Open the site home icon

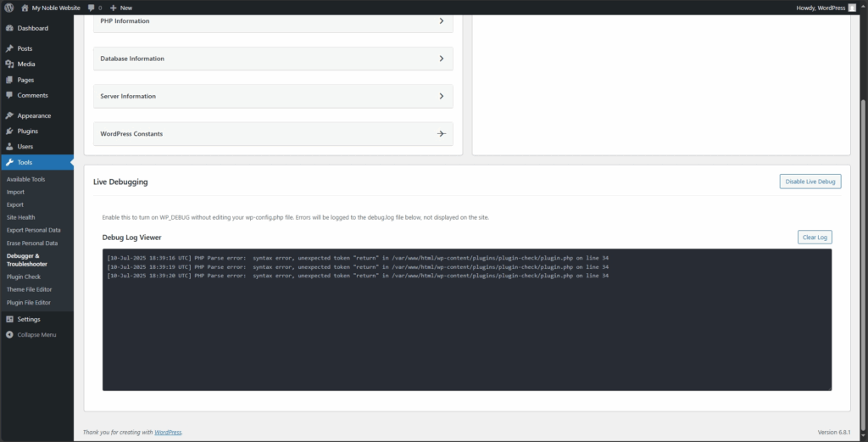25,8
